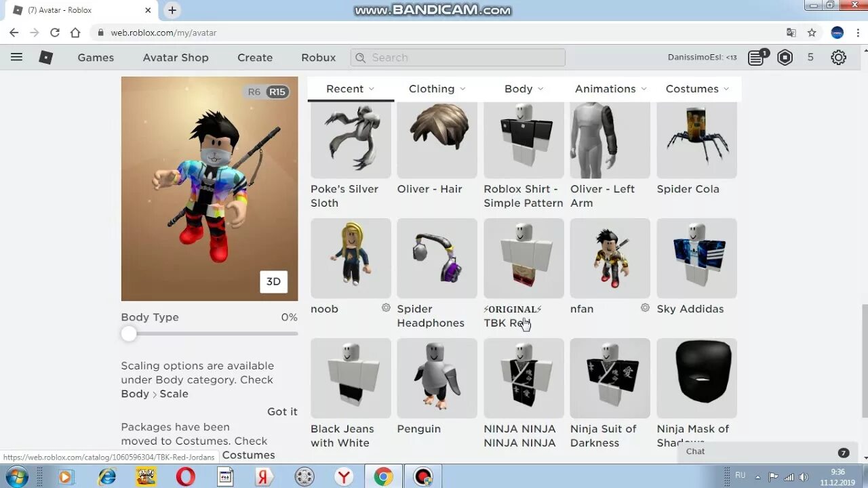Click the translate page icon

click(x=791, y=33)
